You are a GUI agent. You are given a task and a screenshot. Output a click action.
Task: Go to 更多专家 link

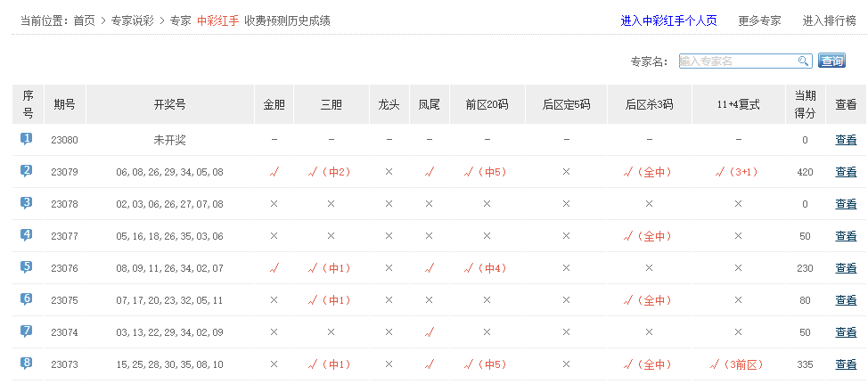[759, 20]
